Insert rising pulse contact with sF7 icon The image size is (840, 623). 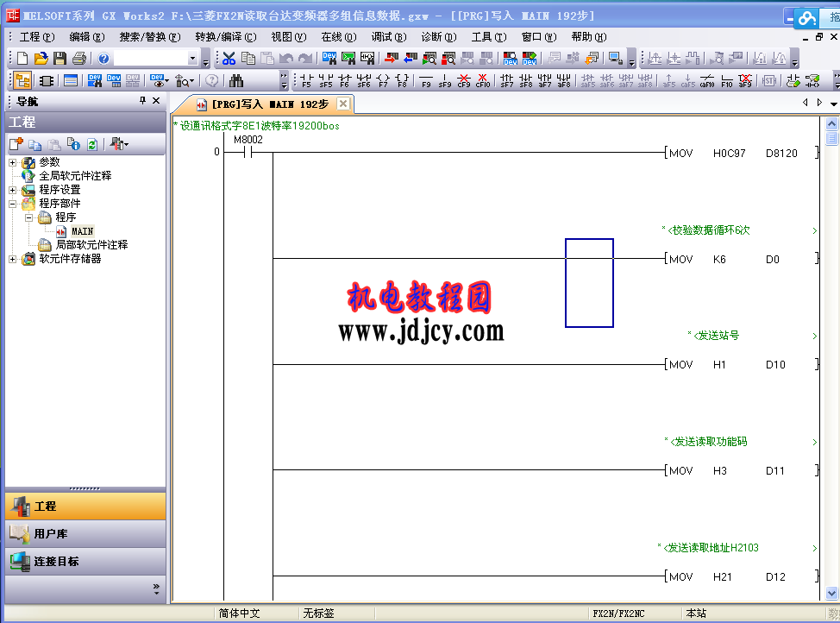coord(507,81)
